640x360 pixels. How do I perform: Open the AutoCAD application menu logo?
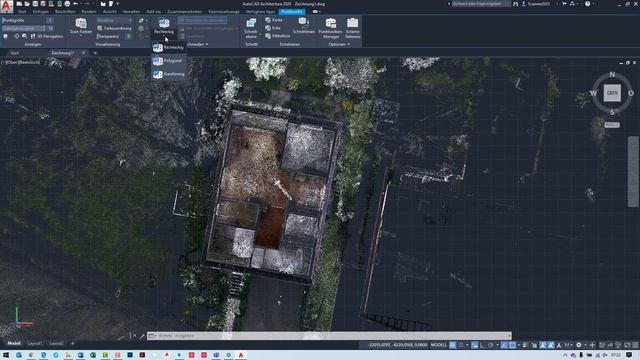click(x=6, y=6)
